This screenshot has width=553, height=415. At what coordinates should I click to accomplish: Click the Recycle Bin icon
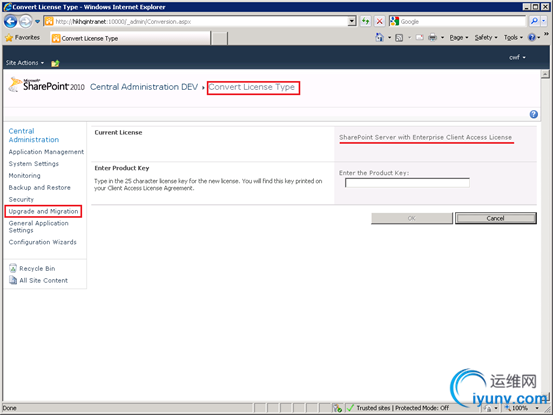pyautogui.click(x=13, y=268)
